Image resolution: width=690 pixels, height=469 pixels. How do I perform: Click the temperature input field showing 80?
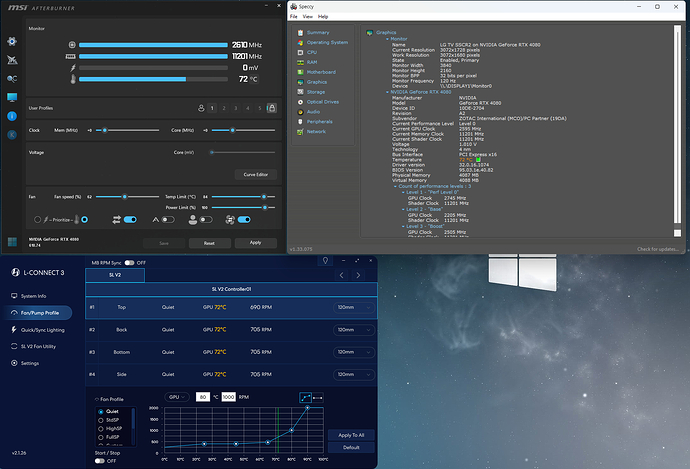tap(202, 397)
